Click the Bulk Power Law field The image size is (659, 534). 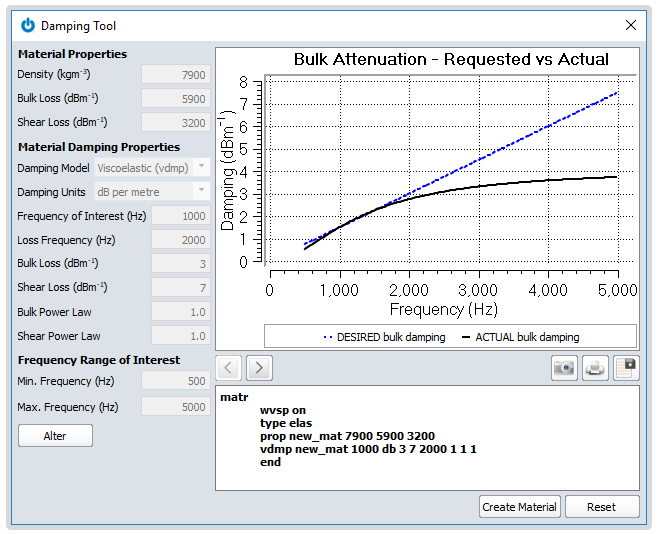point(180,312)
